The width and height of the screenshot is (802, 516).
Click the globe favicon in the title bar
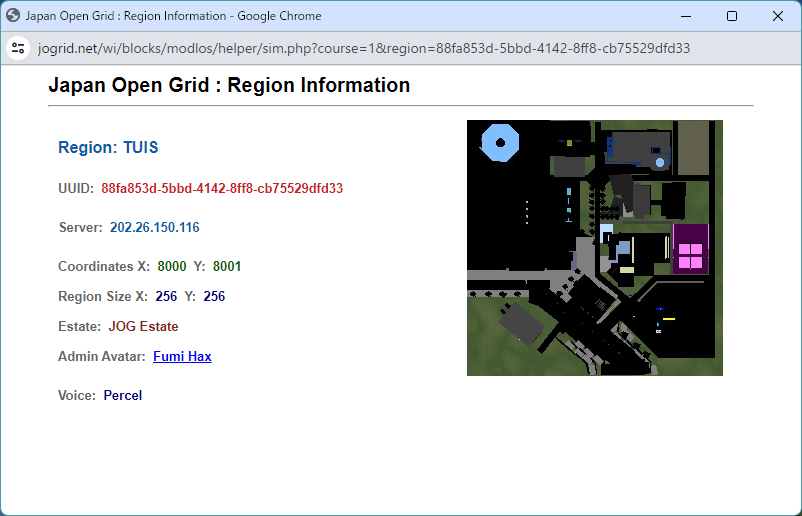click(x=13, y=16)
